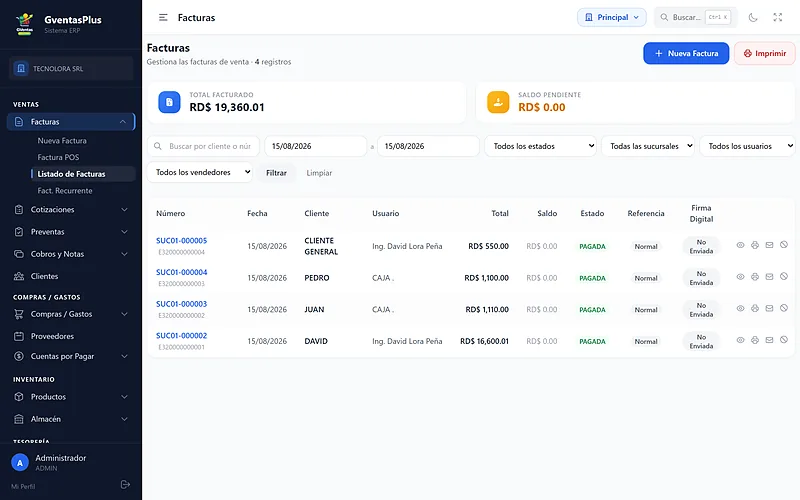The width and height of the screenshot is (800, 500).
Task: Click the global Buscar search box
Action: [696, 17]
